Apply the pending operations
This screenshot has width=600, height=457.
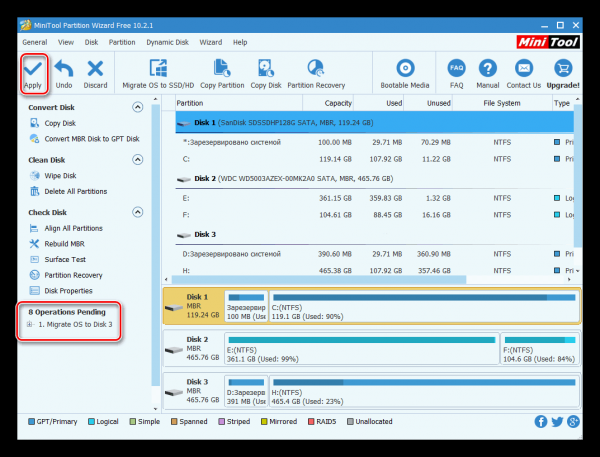[x=33, y=74]
